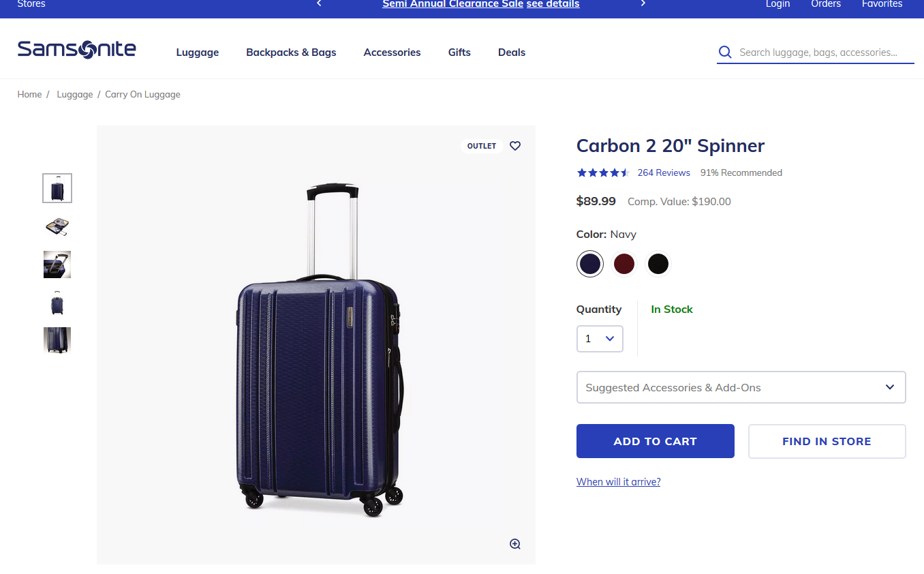This screenshot has height=574, width=924.
Task: Click the search magnifier icon
Action: click(725, 52)
